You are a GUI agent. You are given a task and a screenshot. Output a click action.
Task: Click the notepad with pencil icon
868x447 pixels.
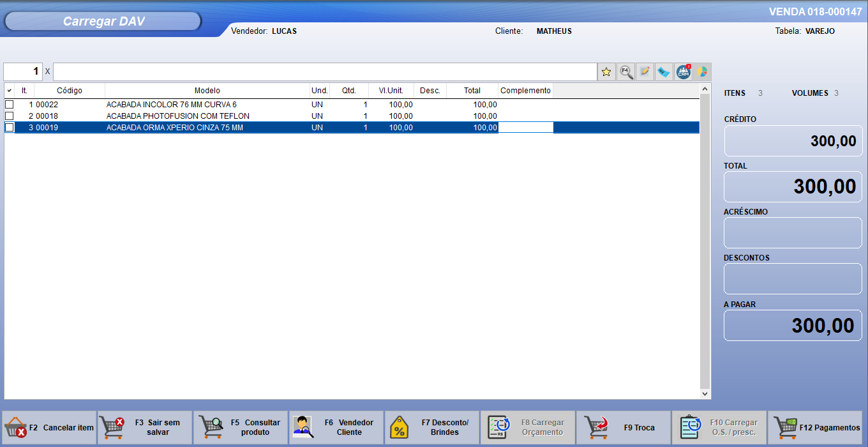click(645, 72)
